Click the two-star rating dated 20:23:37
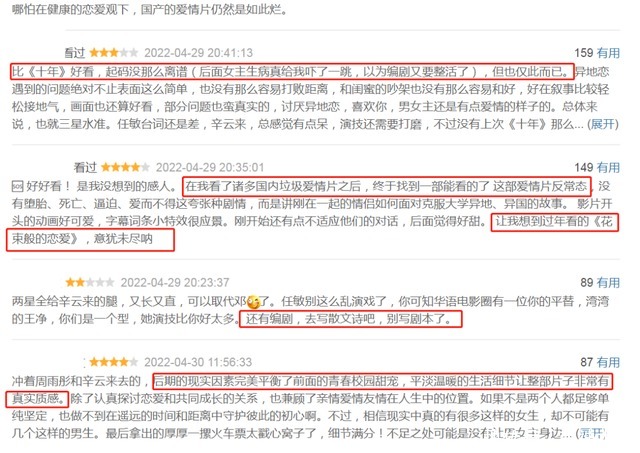The image size is (640, 453). tap(90, 282)
